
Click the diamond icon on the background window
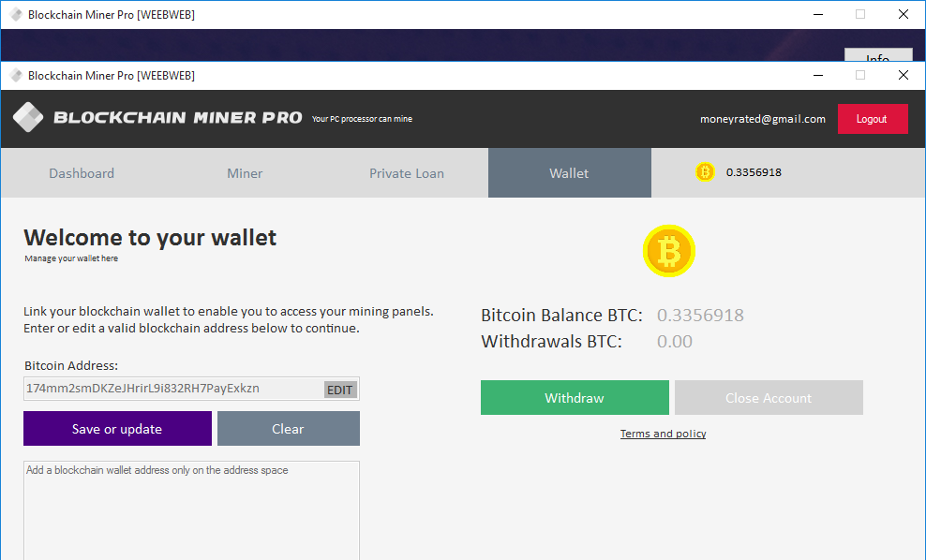click(x=15, y=14)
